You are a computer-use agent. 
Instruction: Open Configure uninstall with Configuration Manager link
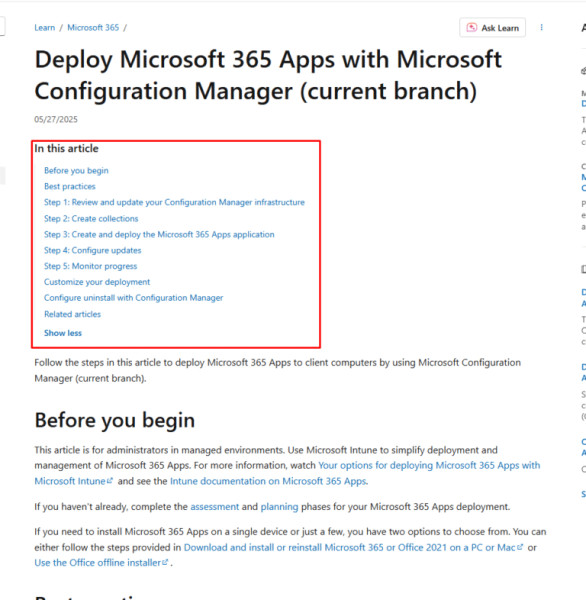[134, 298]
